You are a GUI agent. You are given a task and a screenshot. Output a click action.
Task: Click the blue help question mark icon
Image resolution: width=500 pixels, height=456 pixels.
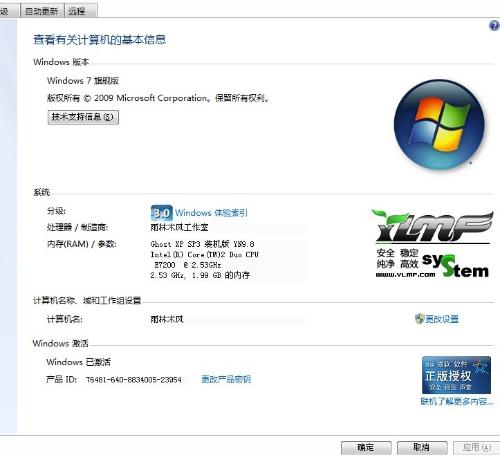coord(494,26)
